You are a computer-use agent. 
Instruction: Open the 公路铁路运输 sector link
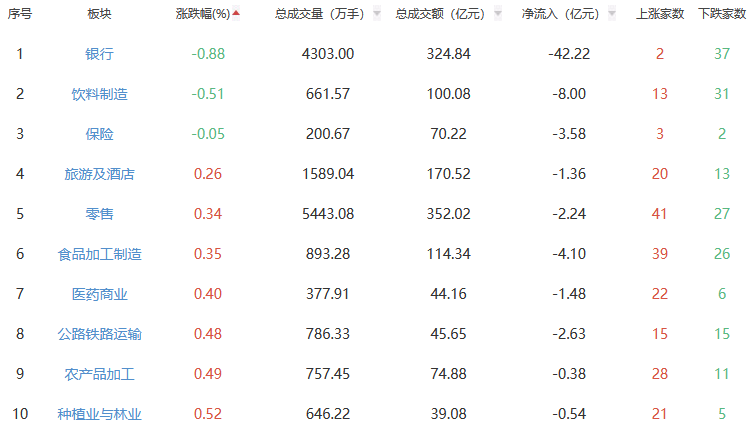point(100,334)
